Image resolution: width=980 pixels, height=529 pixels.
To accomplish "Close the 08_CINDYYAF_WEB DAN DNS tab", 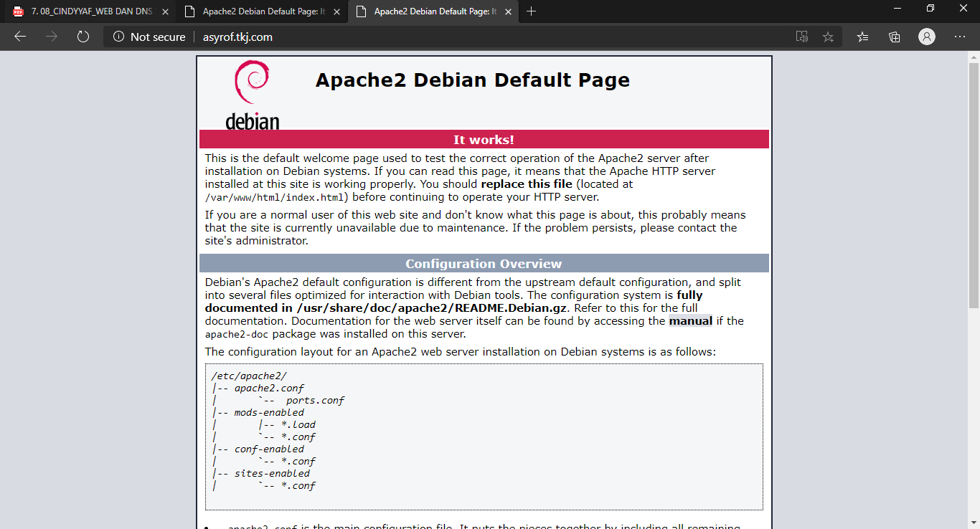I will click(165, 11).
